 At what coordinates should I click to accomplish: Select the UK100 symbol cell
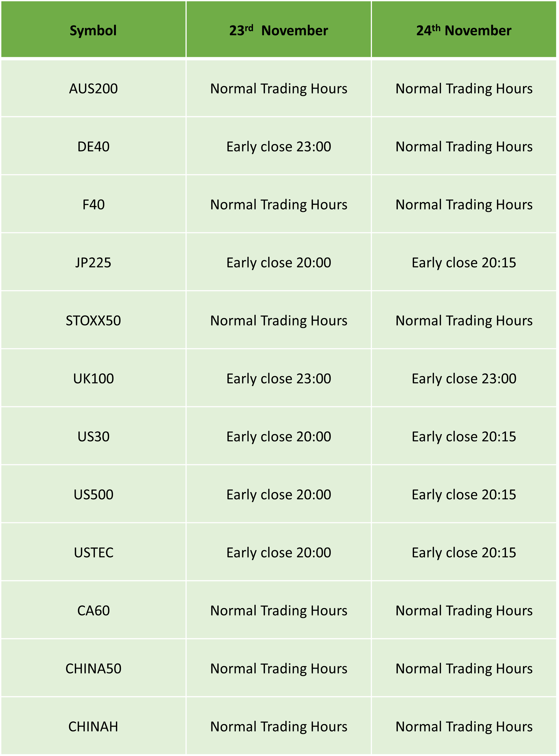pos(93,378)
